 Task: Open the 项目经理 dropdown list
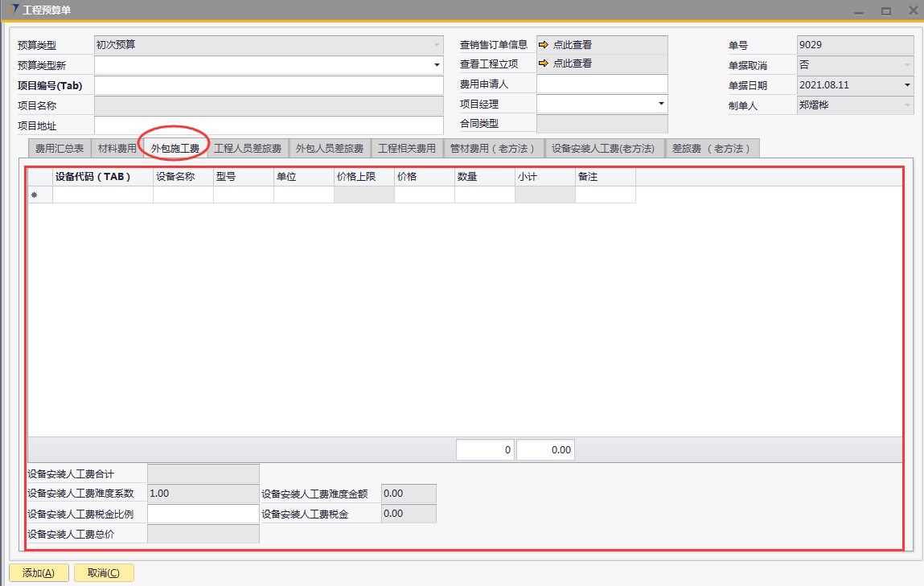click(661, 104)
